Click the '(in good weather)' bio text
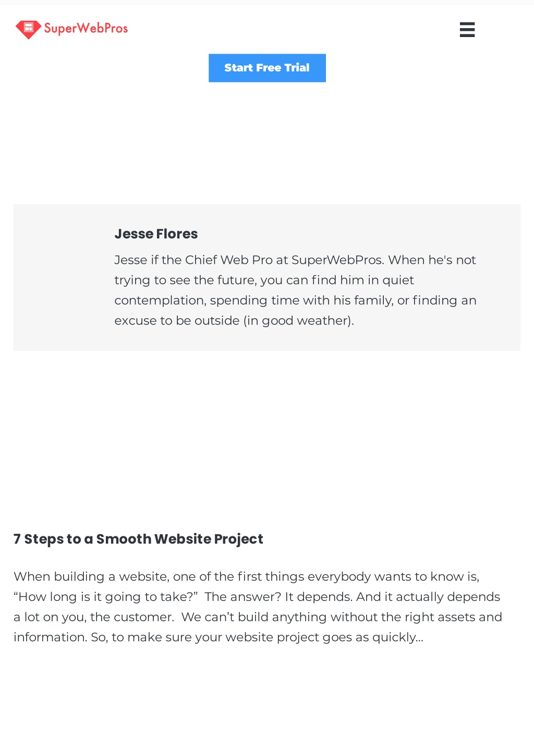534x756 pixels. (x=298, y=321)
